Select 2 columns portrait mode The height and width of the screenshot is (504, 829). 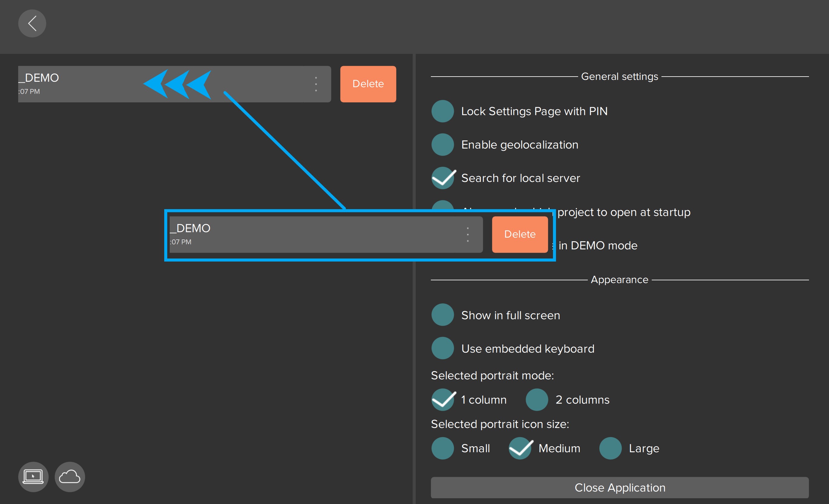[x=537, y=400]
